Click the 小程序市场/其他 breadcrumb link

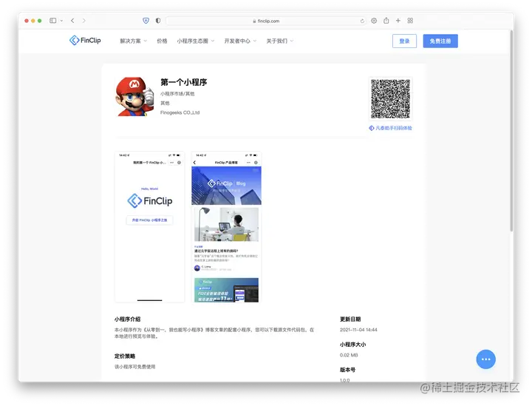(177, 94)
